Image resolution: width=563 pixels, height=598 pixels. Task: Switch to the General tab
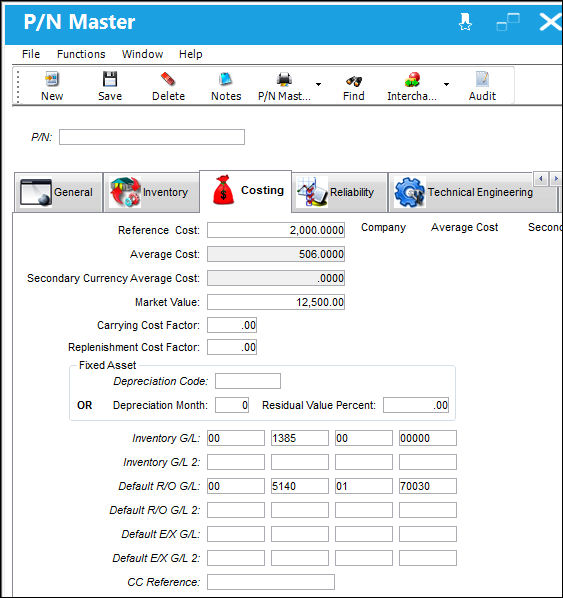pos(58,192)
